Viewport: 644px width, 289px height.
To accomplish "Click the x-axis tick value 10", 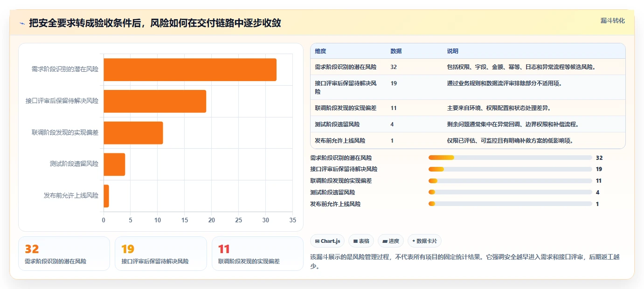I will point(158,220).
